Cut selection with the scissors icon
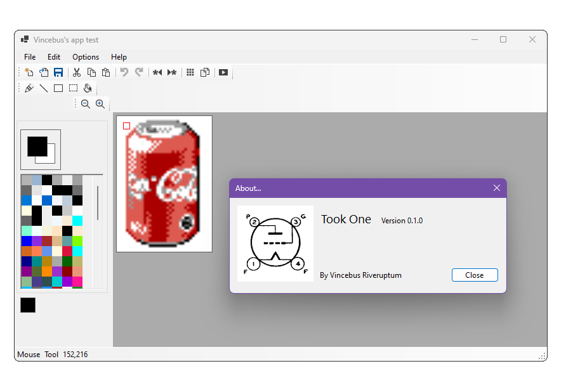The width and height of the screenshot is (566, 392). pos(77,72)
